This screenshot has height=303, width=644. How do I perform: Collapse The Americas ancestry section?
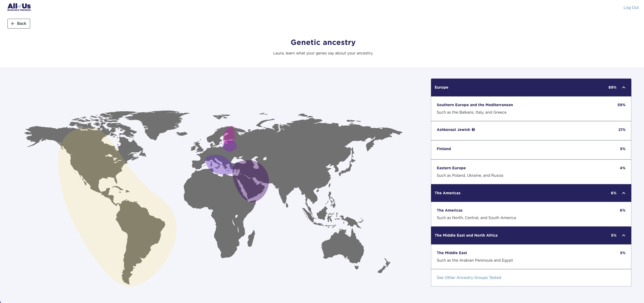click(623, 193)
